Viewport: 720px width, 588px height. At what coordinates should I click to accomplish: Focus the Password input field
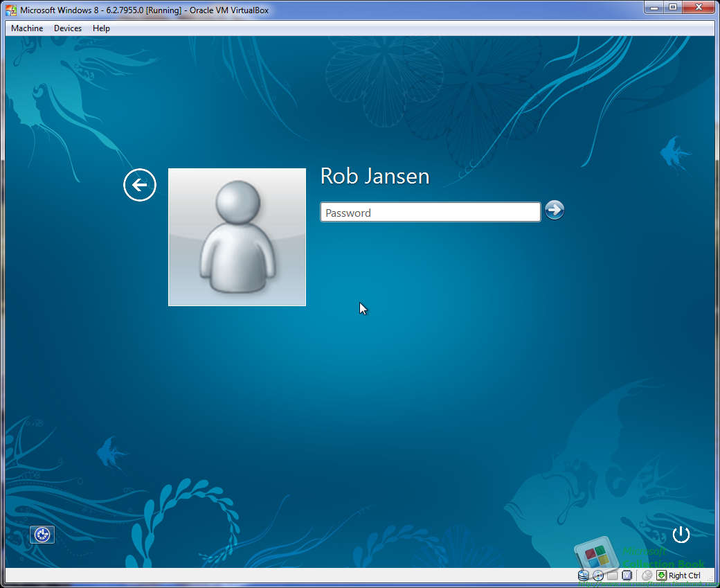[x=430, y=212]
